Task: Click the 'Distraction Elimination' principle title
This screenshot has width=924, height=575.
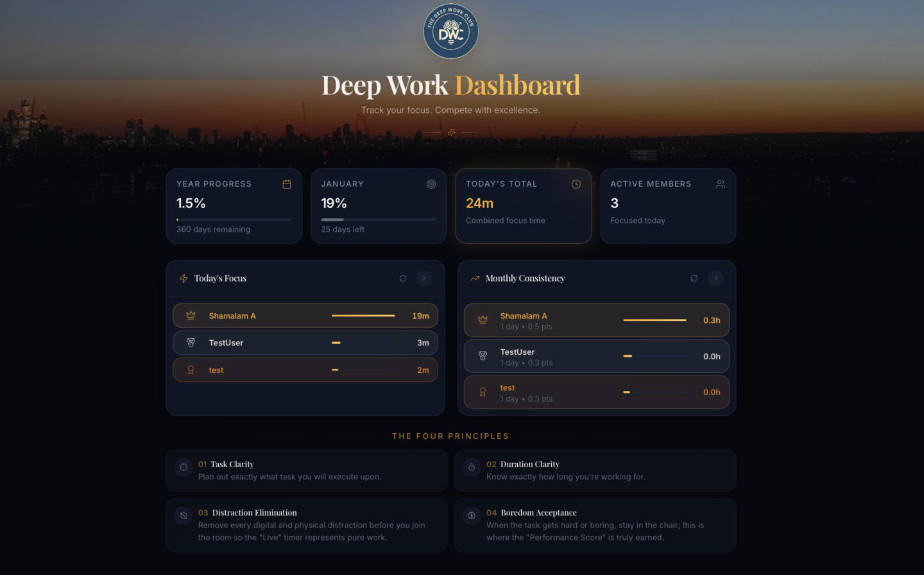Action: (254, 513)
